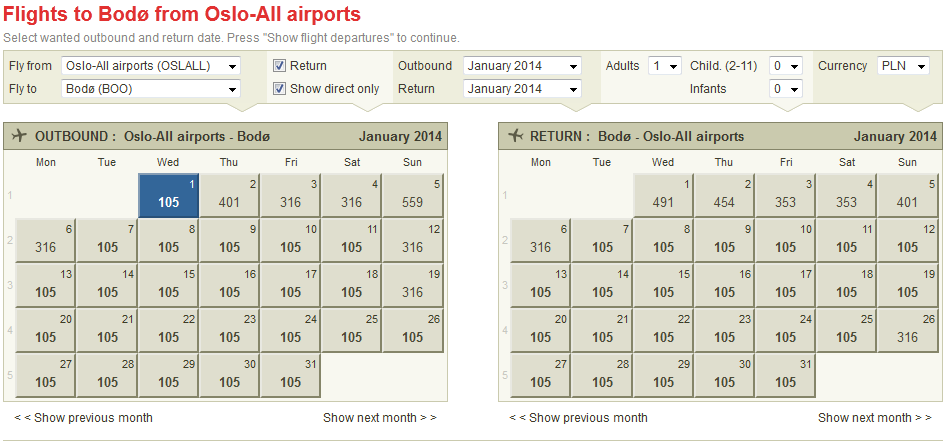This screenshot has width=948, height=445.
Task: Pick return January 26 priced 316
Action: 907,330
